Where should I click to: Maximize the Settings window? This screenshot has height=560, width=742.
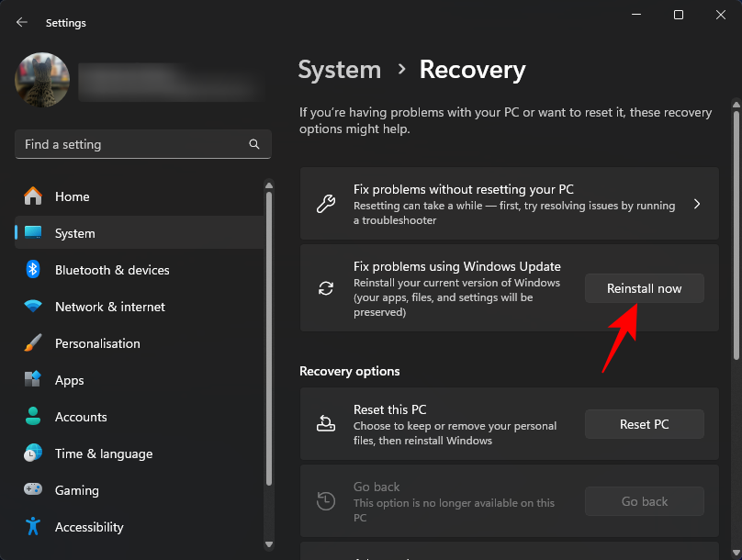pyautogui.click(x=678, y=15)
